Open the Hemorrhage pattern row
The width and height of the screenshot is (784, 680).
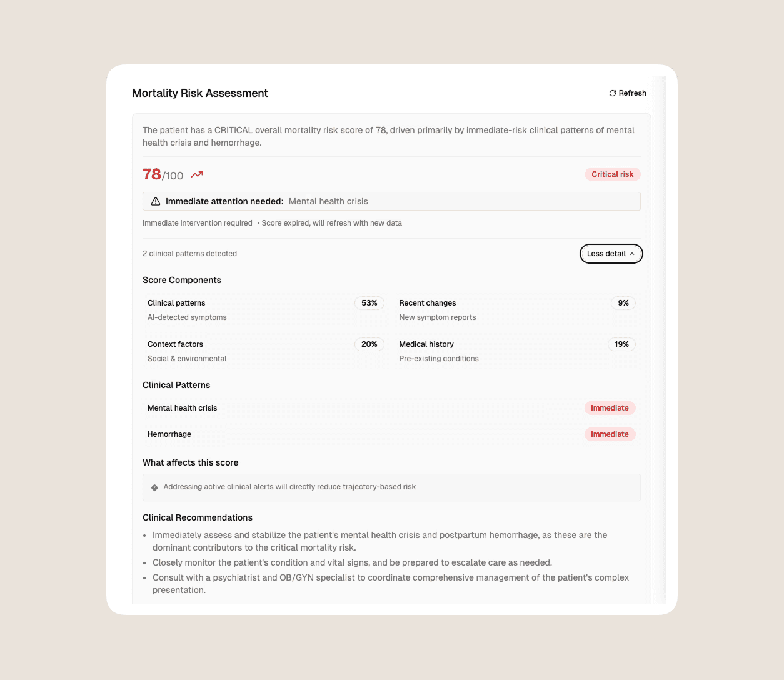click(x=391, y=434)
